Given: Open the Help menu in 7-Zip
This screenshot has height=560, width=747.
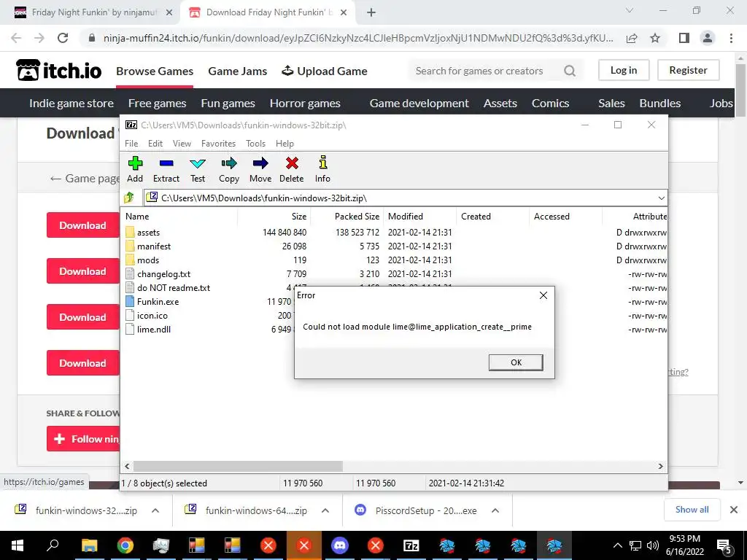Looking at the screenshot, I should point(285,144).
